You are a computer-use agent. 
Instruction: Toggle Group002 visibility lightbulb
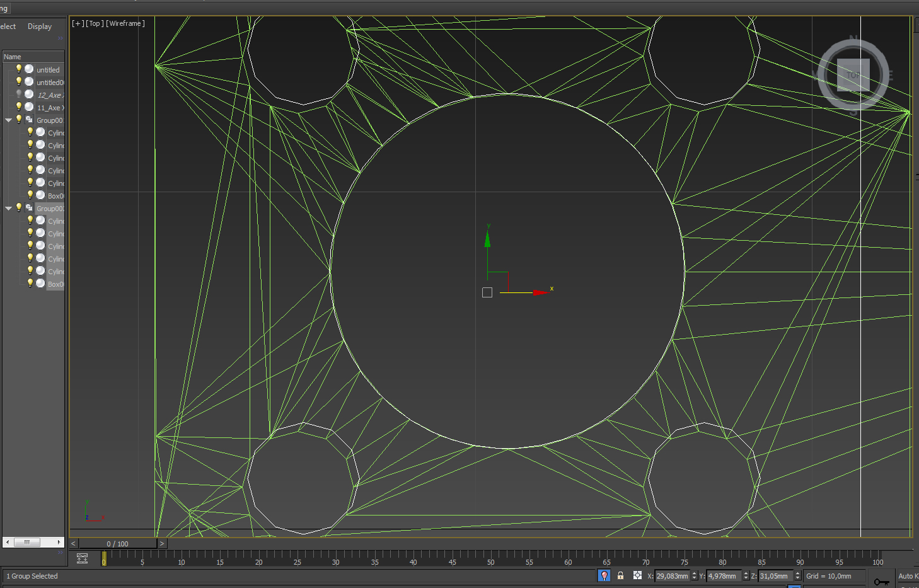coord(19,208)
